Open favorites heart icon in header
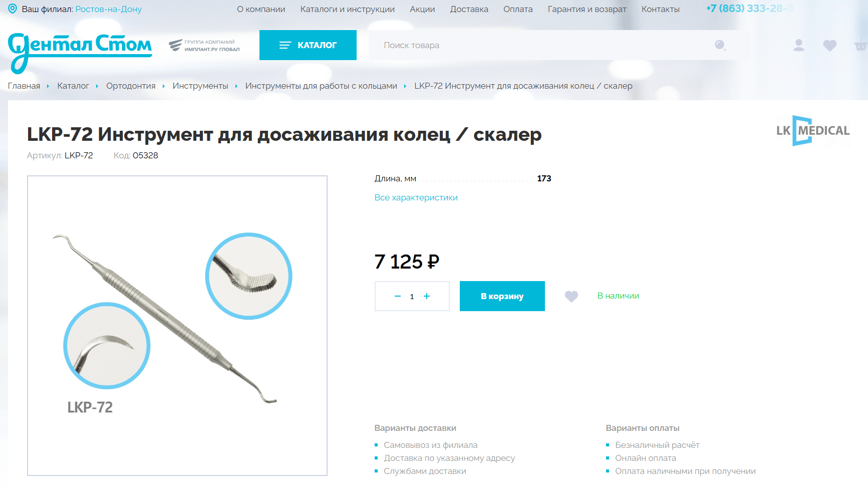 [830, 46]
